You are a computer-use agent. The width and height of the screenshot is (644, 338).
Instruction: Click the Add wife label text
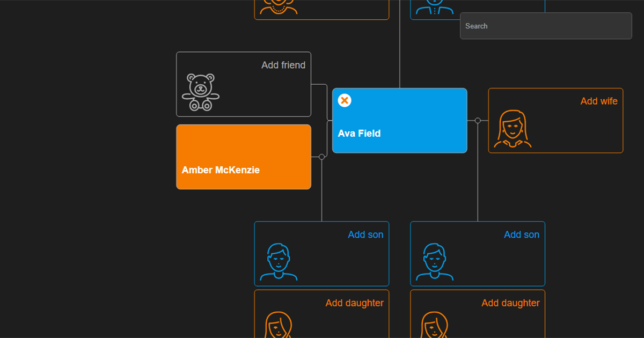click(599, 101)
